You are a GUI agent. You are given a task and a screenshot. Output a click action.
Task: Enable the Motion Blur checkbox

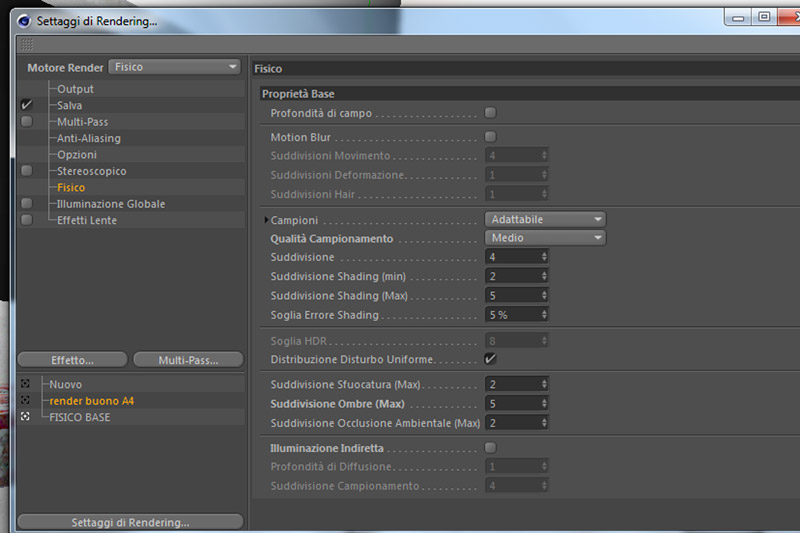[490, 137]
